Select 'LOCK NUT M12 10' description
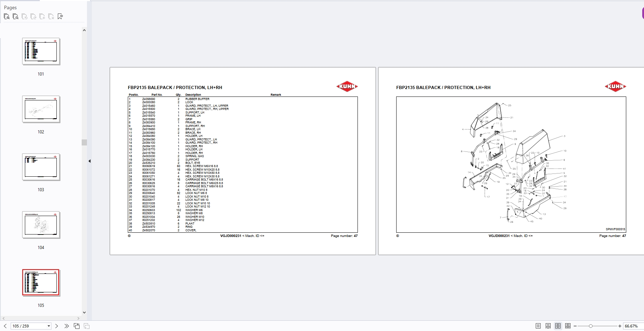The width and height of the screenshot is (644, 331). (198, 206)
